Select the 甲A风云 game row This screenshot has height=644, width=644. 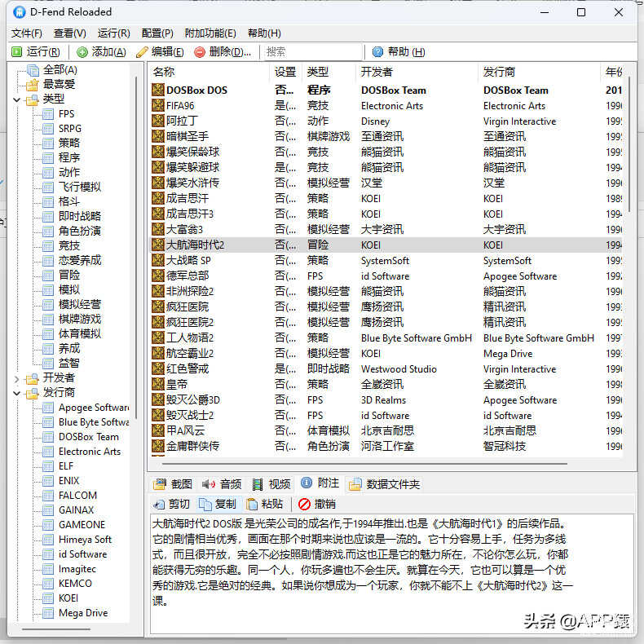(x=386, y=430)
